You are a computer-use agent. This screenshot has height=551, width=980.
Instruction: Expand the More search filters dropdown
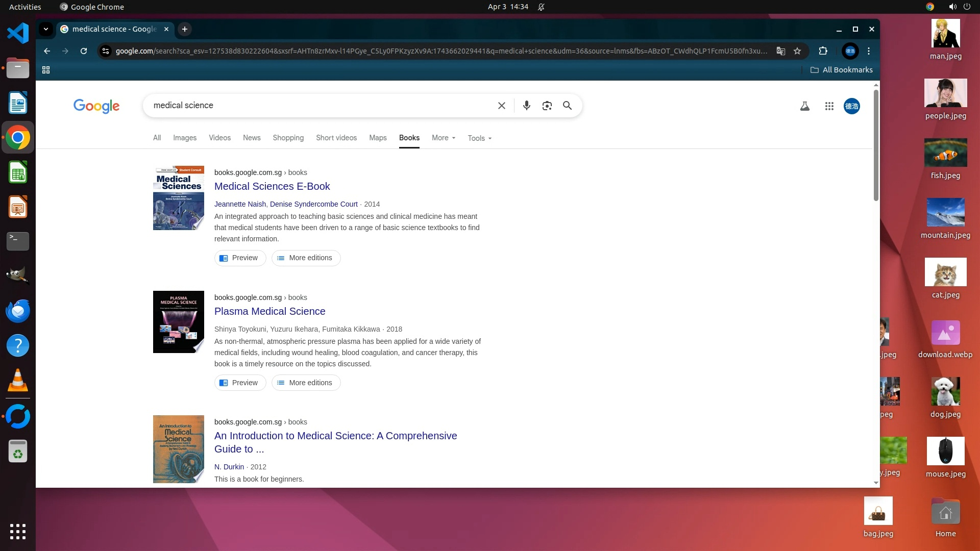tap(443, 138)
